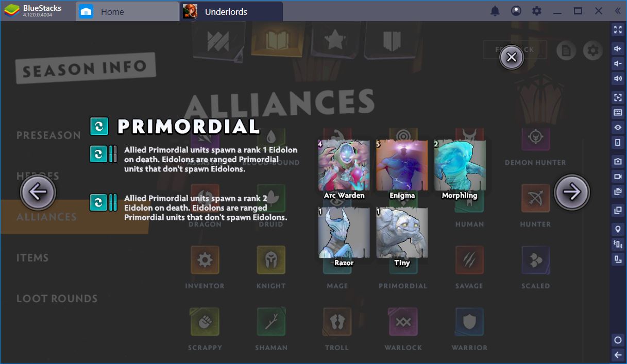
Task: Increase volume using sidebar speaker plus icon
Action: pos(618,49)
